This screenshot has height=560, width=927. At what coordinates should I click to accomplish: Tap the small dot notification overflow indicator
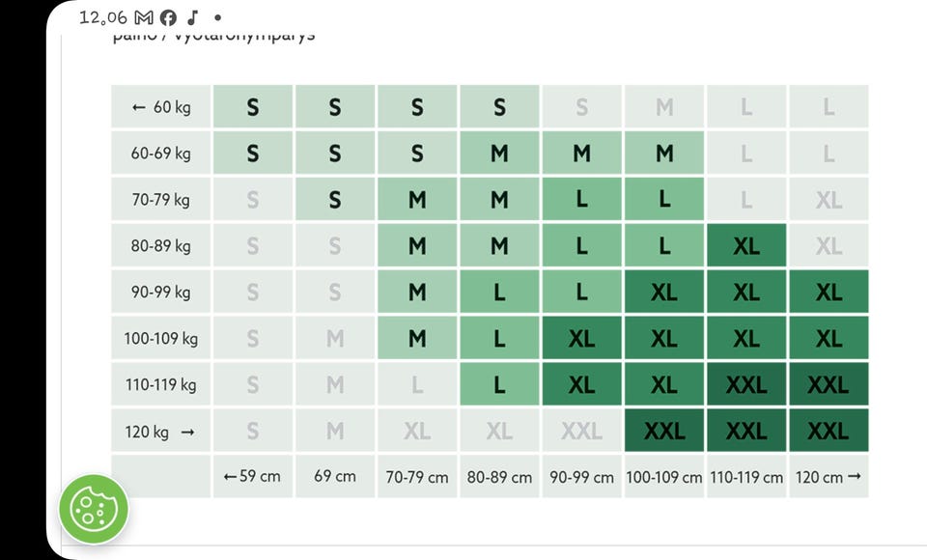pyautogui.click(x=217, y=17)
